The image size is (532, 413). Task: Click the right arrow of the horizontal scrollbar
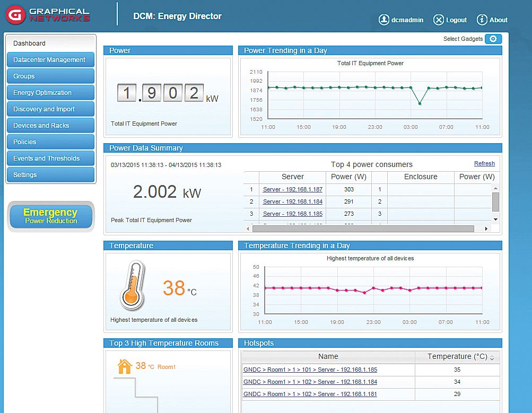tap(486, 229)
